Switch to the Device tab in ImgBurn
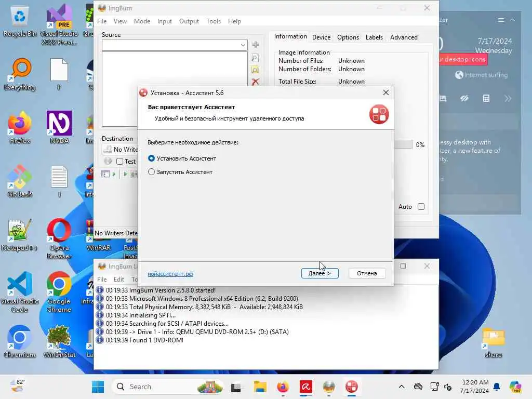 [x=321, y=37]
